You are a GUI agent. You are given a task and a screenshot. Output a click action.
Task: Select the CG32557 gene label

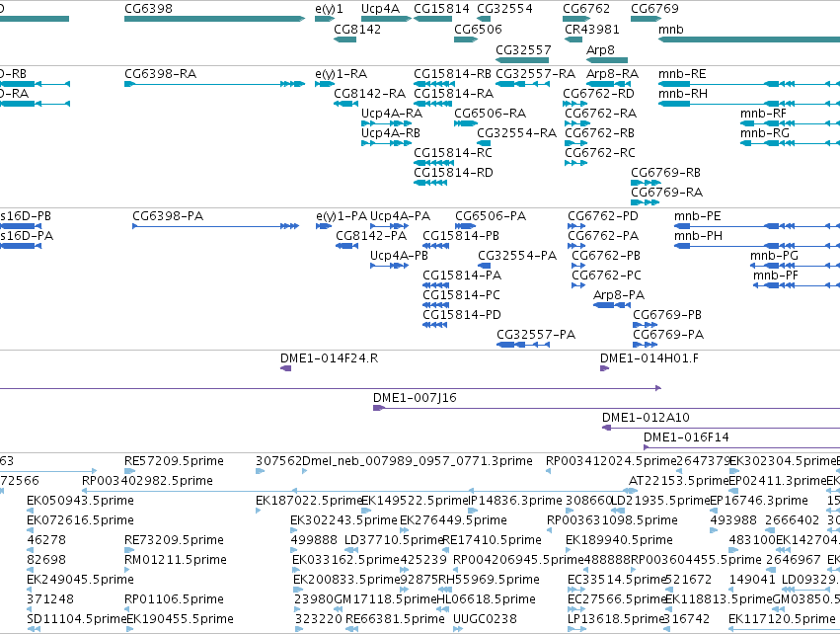[523, 49]
